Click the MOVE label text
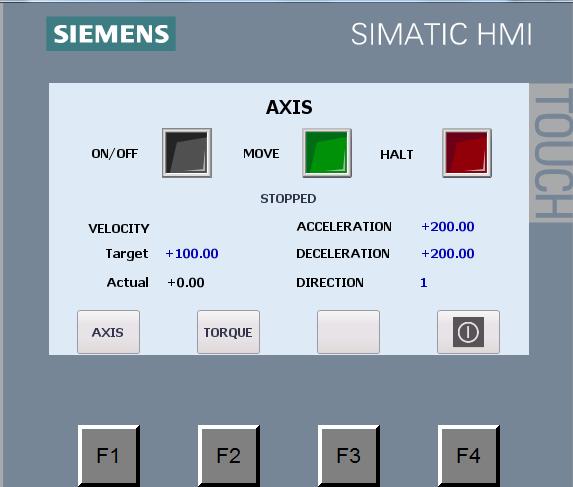 (261, 153)
